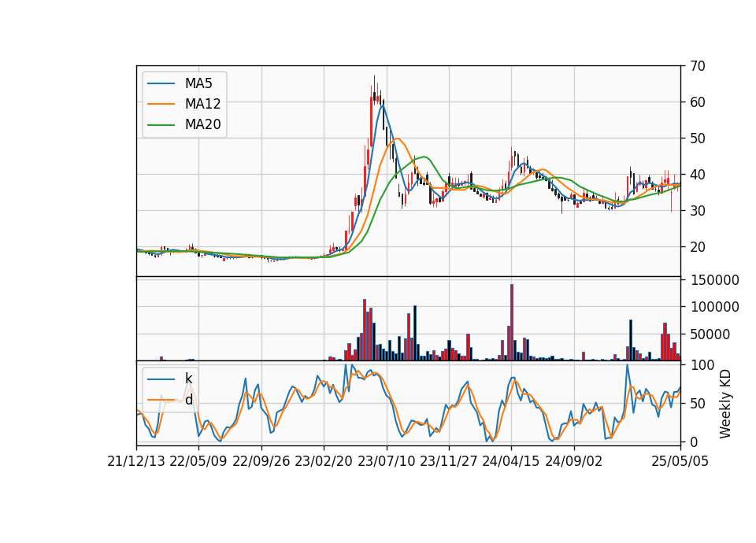This screenshot has height=543, width=756.
Task: Click the 23/07/10 date tick label
Action: click(386, 461)
